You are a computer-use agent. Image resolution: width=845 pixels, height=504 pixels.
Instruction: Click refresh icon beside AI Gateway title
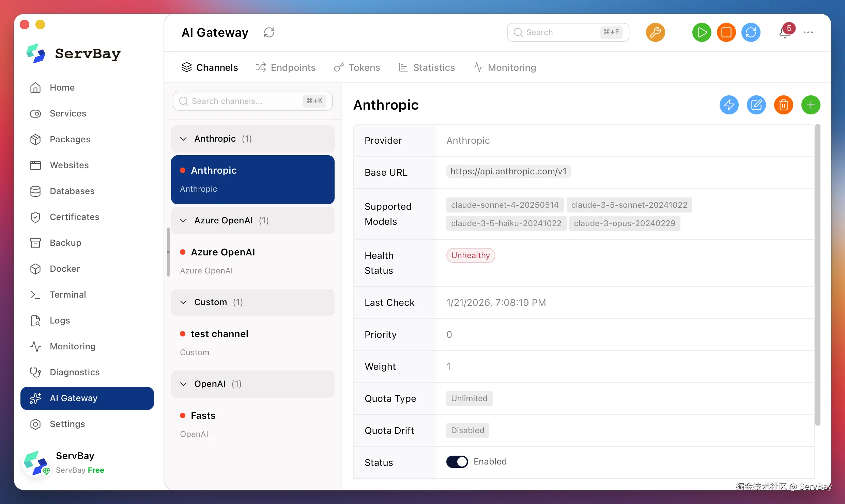point(269,32)
